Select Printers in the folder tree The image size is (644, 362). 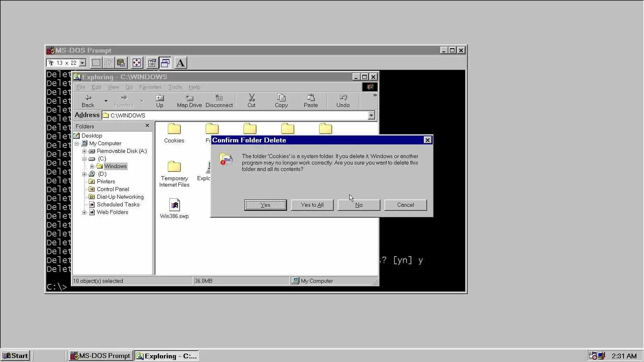pyautogui.click(x=106, y=181)
